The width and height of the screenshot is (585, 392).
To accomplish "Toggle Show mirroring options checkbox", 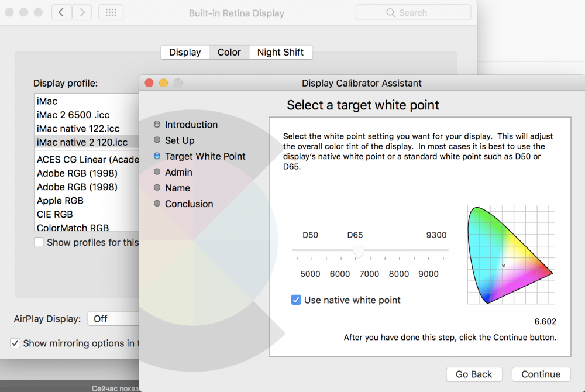I will point(15,343).
